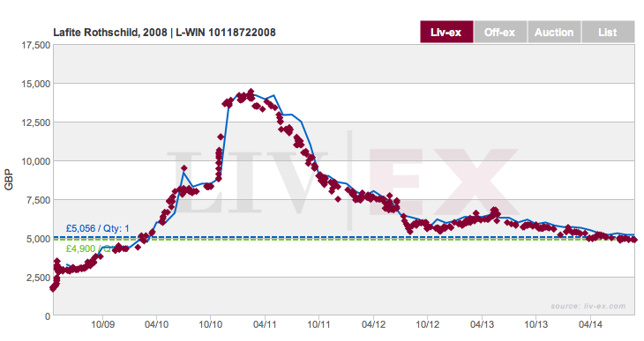Open the Auction tab
Viewport: 644px width, 341px height.
point(554,32)
